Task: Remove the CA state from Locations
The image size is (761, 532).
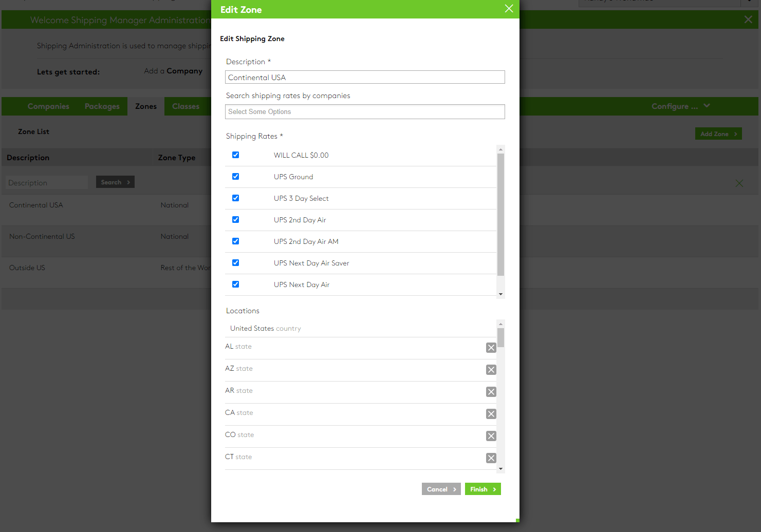Action: click(491, 414)
